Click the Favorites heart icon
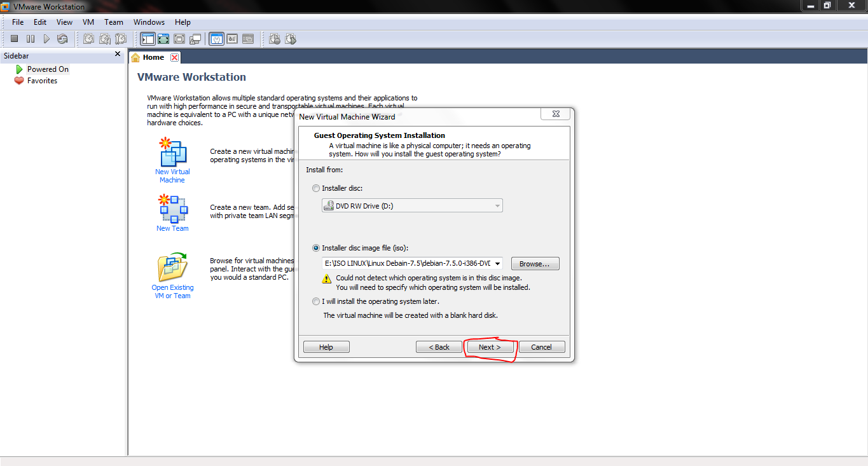This screenshot has height=466, width=868. (19, 81)
